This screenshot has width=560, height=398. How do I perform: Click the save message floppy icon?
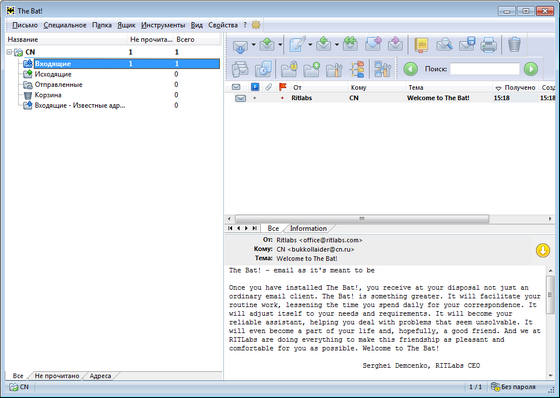pyautogui.click(x=467, y=44)
